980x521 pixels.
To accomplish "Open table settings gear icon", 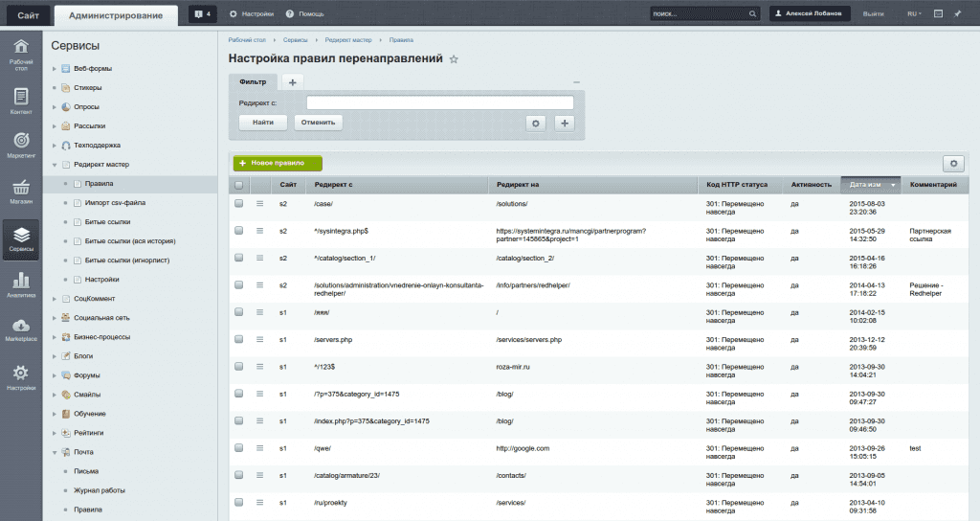I will point(953,163).
